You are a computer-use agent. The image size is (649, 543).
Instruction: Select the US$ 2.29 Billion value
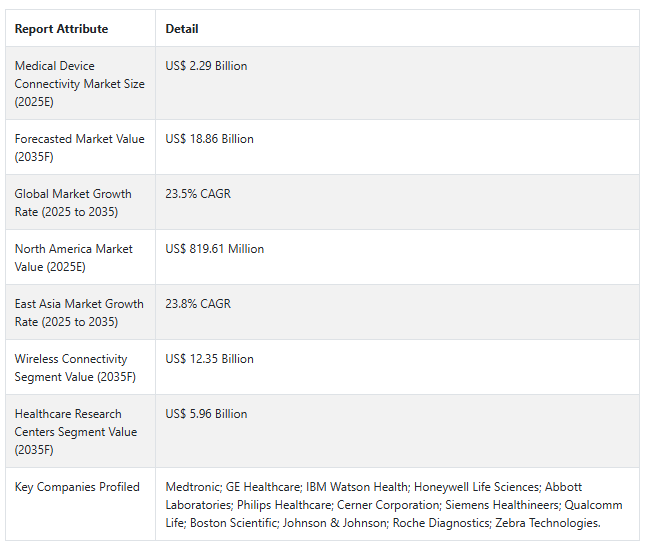(206, 66)
